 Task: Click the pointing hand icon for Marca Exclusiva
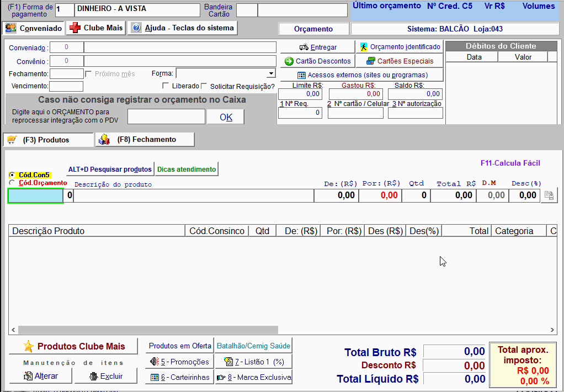[222, 378]
